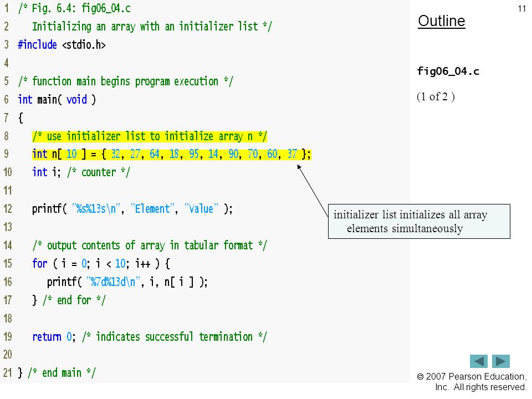
Task: Select the highlighted comment on line 8
Action: 150,136
